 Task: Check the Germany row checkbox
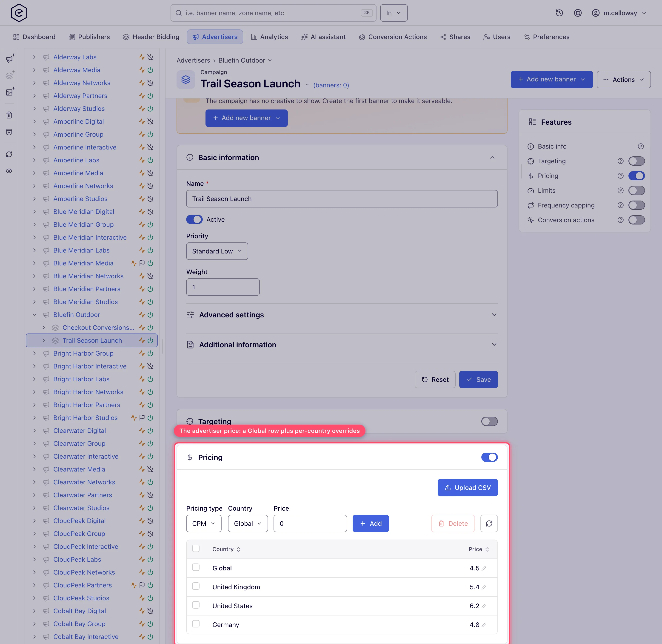pos(196,624)
